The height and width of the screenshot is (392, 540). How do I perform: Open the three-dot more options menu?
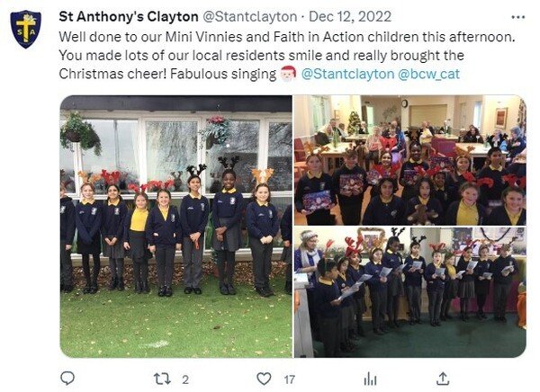[x=518, y=17]
